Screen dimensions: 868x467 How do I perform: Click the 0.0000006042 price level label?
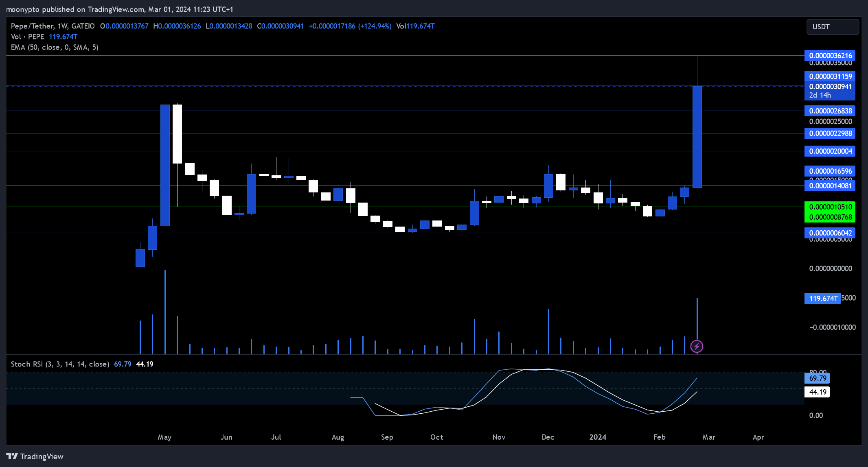point(830,233)
